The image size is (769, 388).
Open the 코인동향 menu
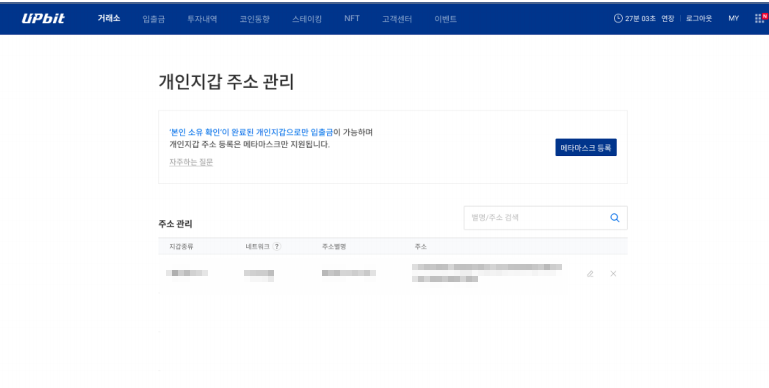coord(255,19)
